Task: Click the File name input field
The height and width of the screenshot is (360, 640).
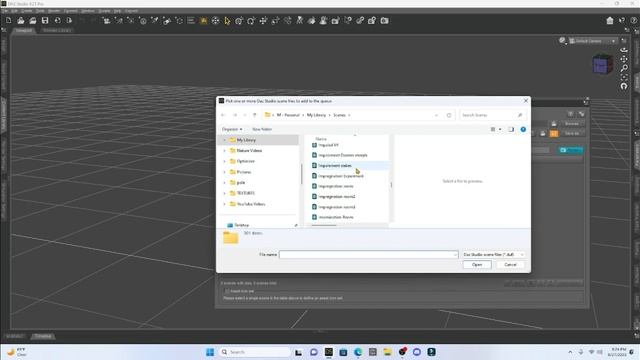Action: [x=369, y=254]
